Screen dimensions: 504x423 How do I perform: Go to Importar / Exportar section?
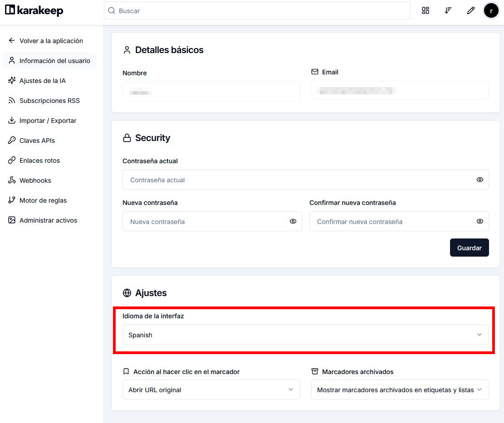tap(48, 121)
